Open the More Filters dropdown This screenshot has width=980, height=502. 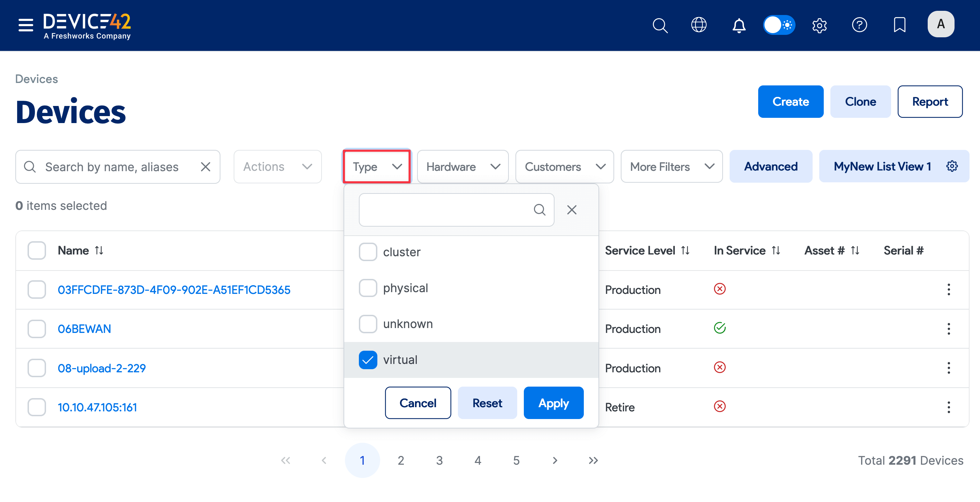point(671,167)
